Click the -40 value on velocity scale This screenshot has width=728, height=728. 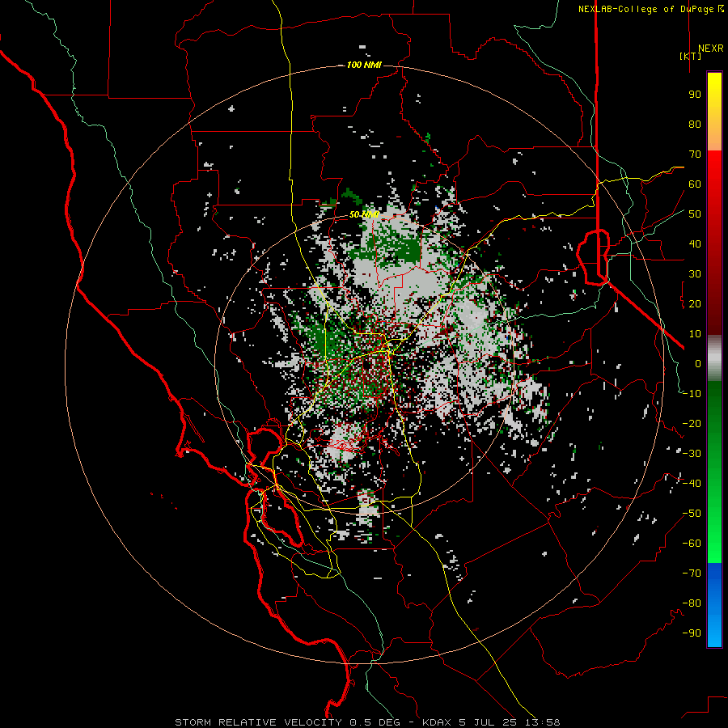pyautogui.click(x=692, y=484)
